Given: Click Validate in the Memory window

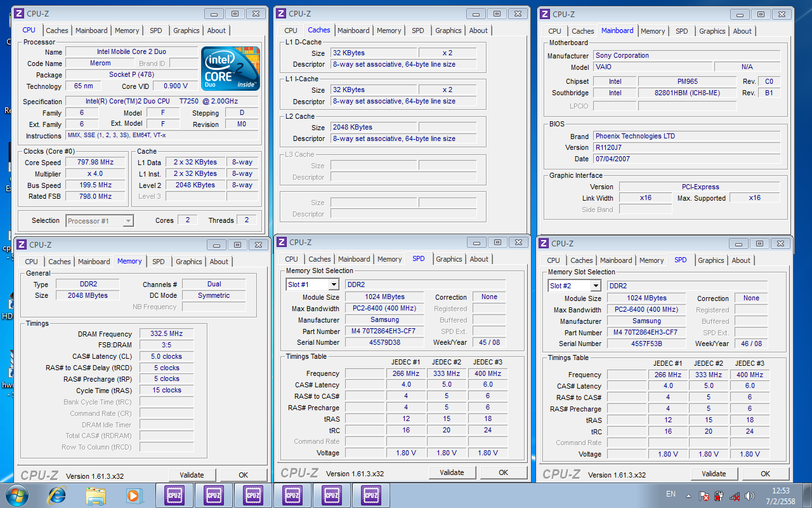Looking at the screenshot, I should point(192,475).
